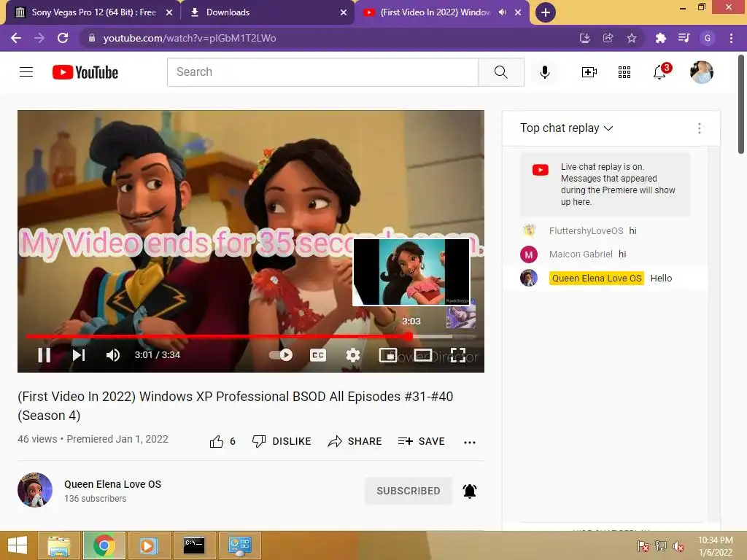Click SAVE to playlist button
Screen dimensions: 747x560
pyautogui.click(x=421, y=441)
